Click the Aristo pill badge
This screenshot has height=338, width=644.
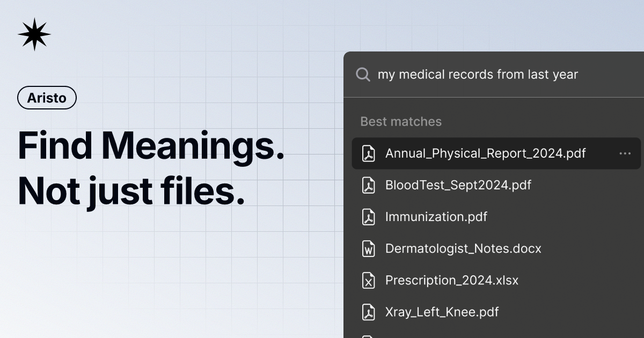[47, 98]
